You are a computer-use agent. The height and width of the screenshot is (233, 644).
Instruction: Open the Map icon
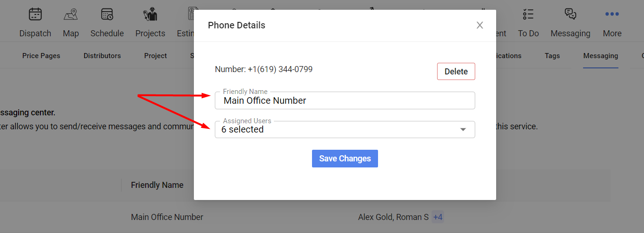[x=71, y=14]
